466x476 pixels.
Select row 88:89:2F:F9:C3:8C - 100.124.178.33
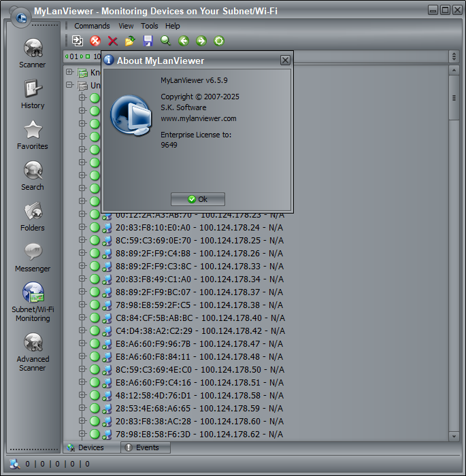pyautogui.click(x=199, y=267)
